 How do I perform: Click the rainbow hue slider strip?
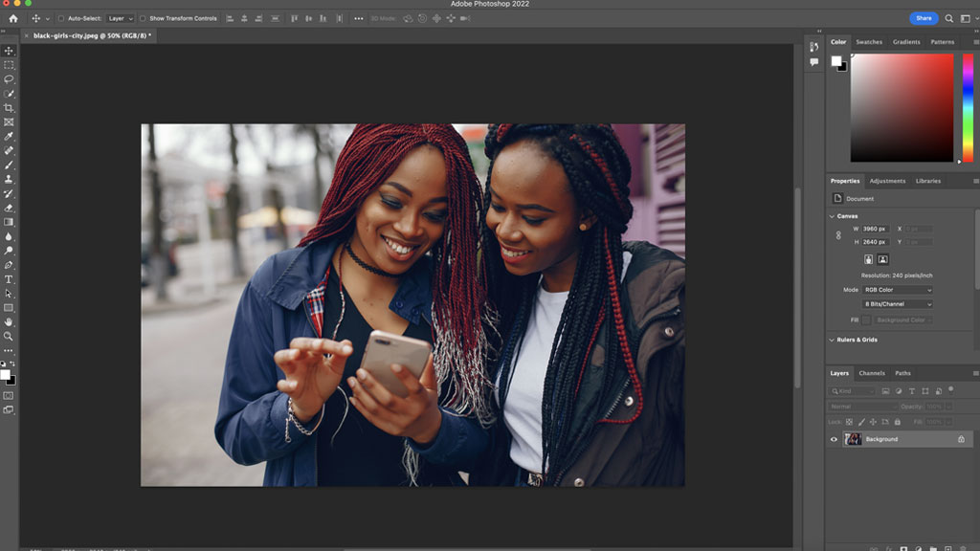[968, 107]
